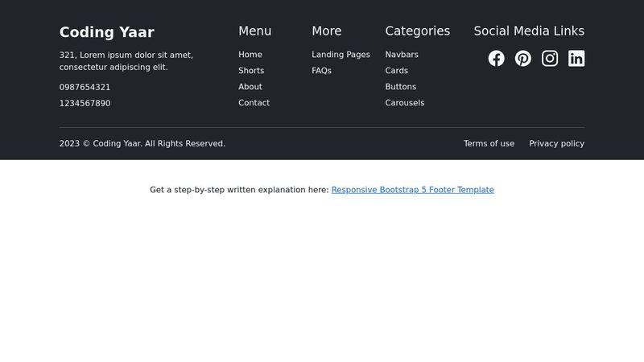Viewport: 644px width, 362px height.
Task: Open the LinkedIn icon link
Action: (x=576, y=59)
